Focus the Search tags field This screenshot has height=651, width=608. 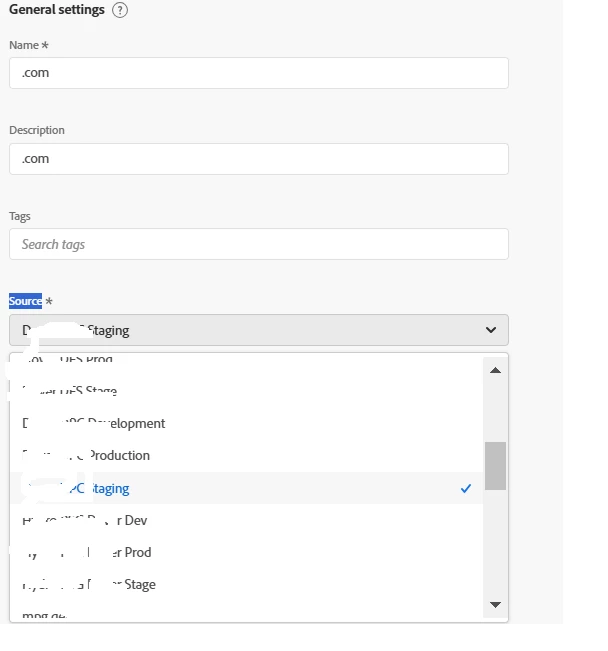(258, 244)
